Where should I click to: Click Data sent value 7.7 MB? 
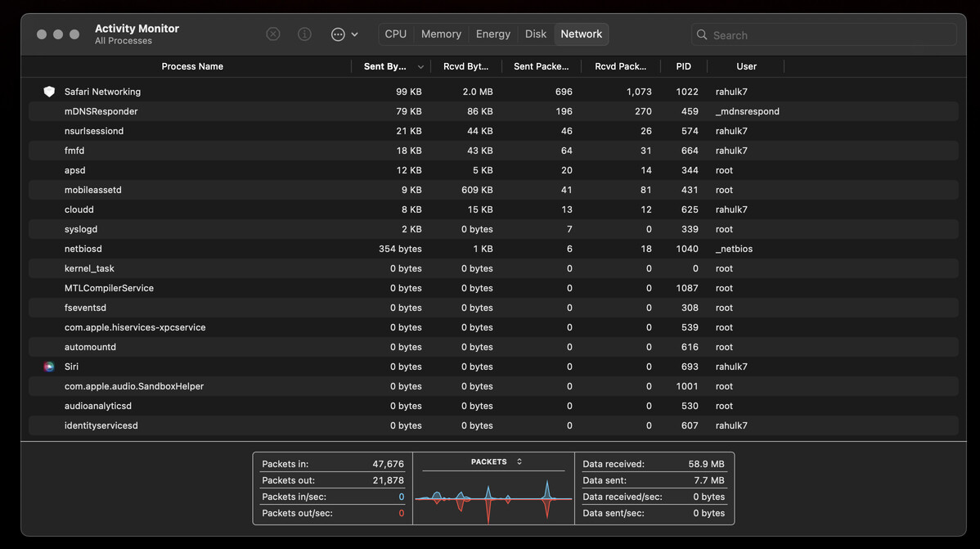pos(708,480)
